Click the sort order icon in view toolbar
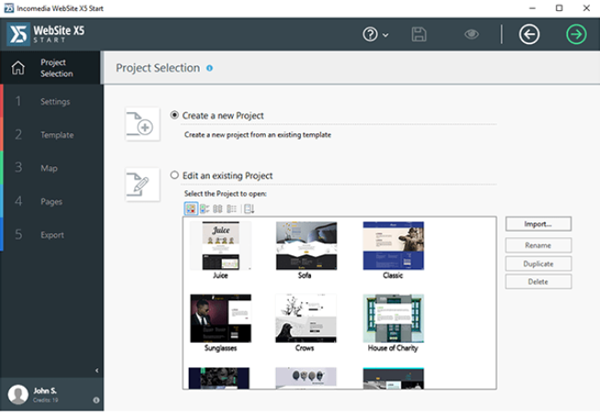 (x=249, y=208)
